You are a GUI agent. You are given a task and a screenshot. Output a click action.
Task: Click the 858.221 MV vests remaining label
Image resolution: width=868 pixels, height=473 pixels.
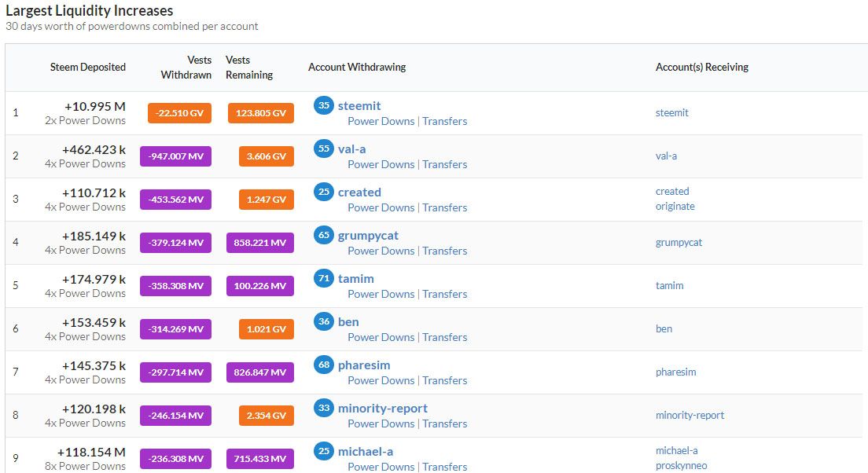click(260, 242)
